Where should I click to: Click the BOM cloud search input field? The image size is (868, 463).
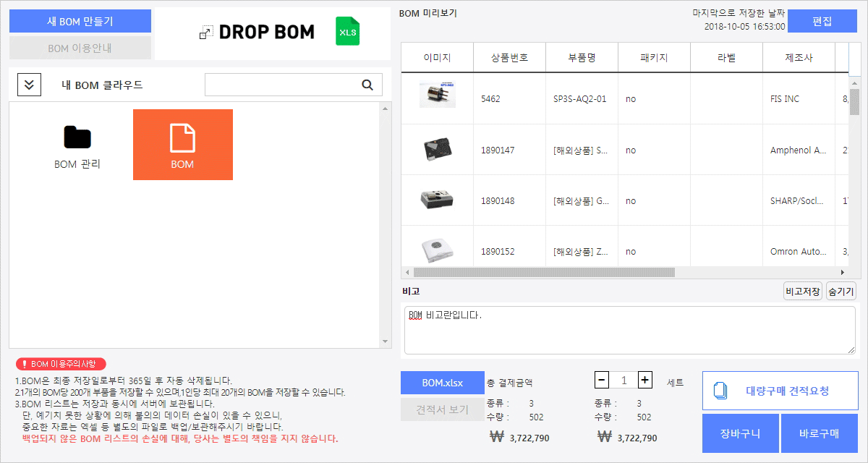click(x=282, y=85)
